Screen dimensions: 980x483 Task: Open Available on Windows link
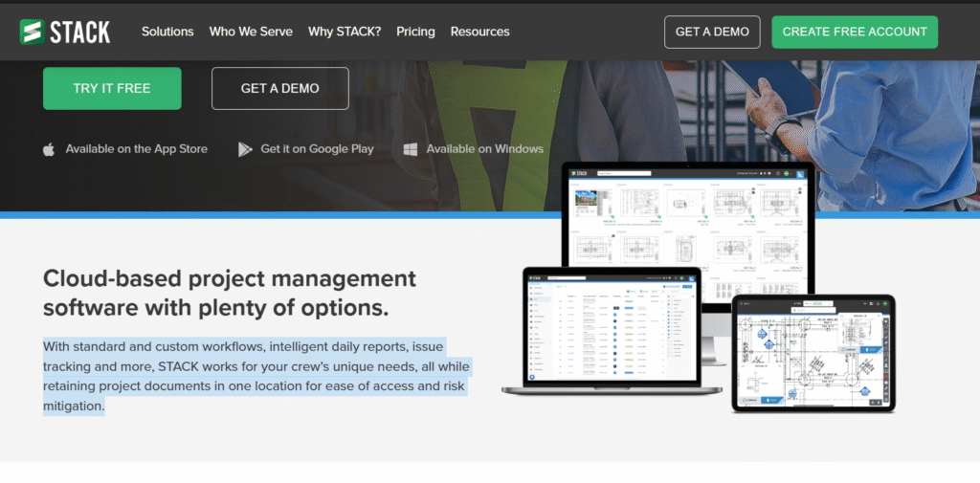tap(485, 149)
